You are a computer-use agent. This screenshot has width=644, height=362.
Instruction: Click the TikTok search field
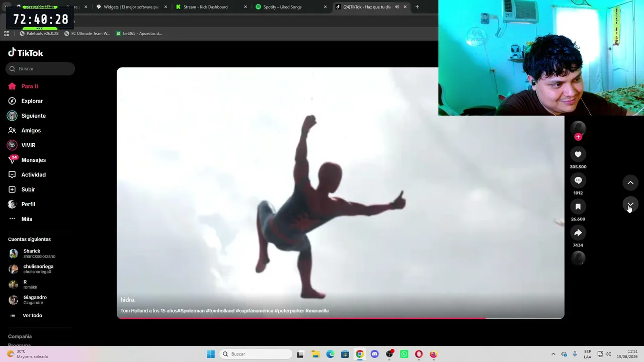point(40,69)
